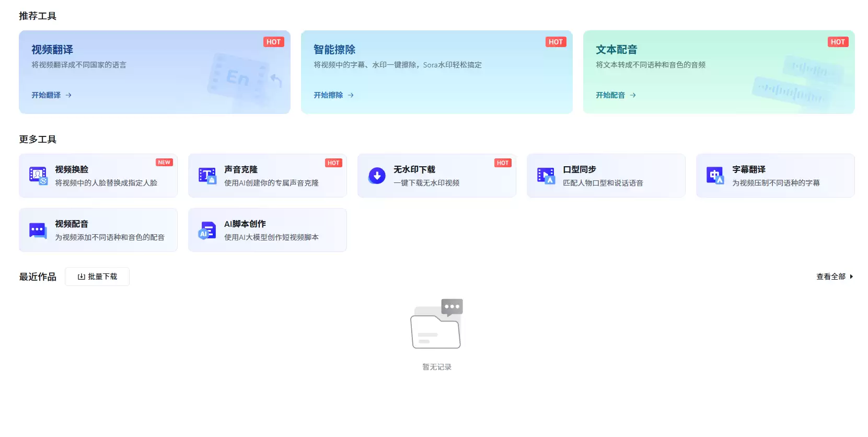Open the 口型同步 tool title
Screen dimensions: 868x437
coord(580,169)
